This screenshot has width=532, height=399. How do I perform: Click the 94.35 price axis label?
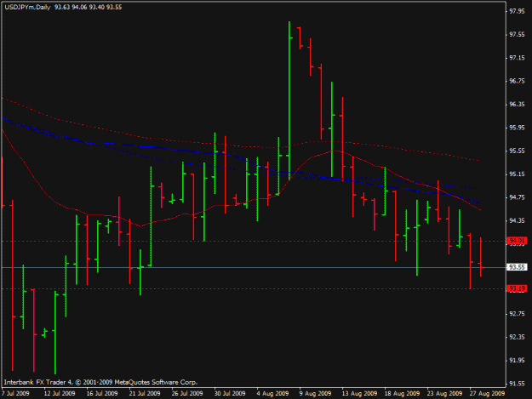pos(517,220)
